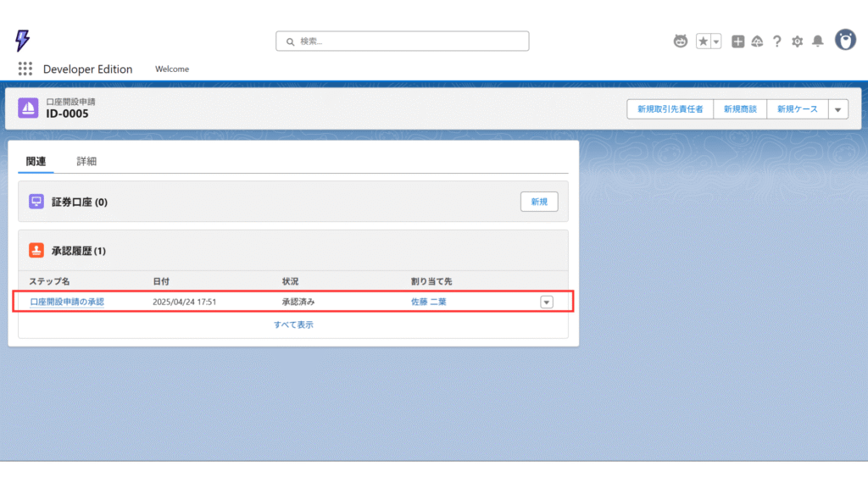This screenshot has width=868, height=488.
Task: Click the 日付 column header
Action: pos(161,281)
